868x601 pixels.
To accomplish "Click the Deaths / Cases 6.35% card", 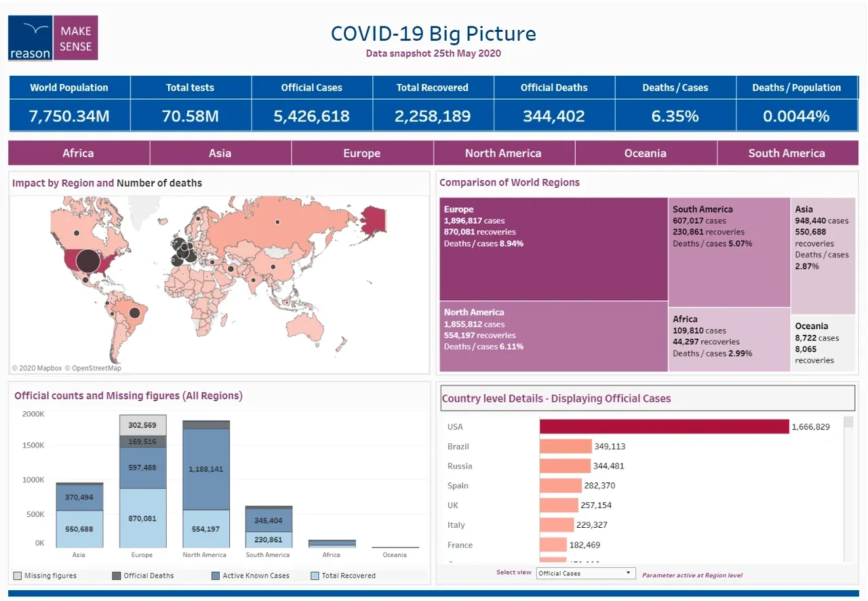I will click(x=675, y=104).
